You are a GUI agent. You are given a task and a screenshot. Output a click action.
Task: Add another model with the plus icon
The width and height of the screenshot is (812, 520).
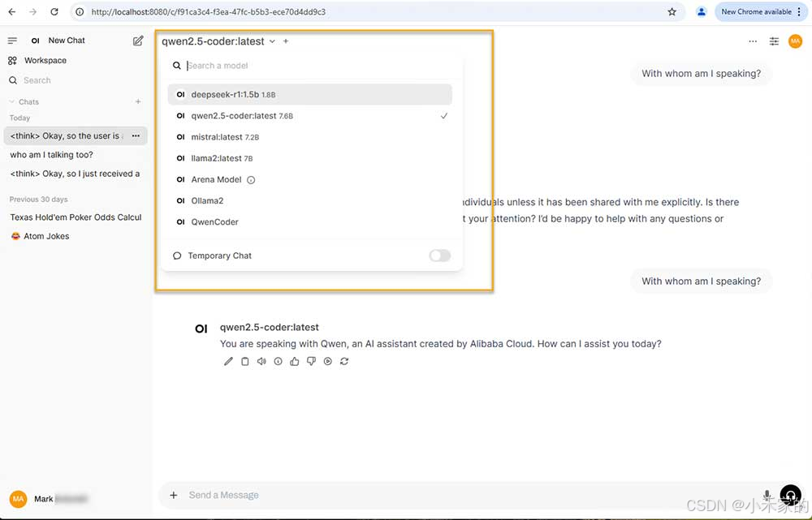(x=286, y=41)
